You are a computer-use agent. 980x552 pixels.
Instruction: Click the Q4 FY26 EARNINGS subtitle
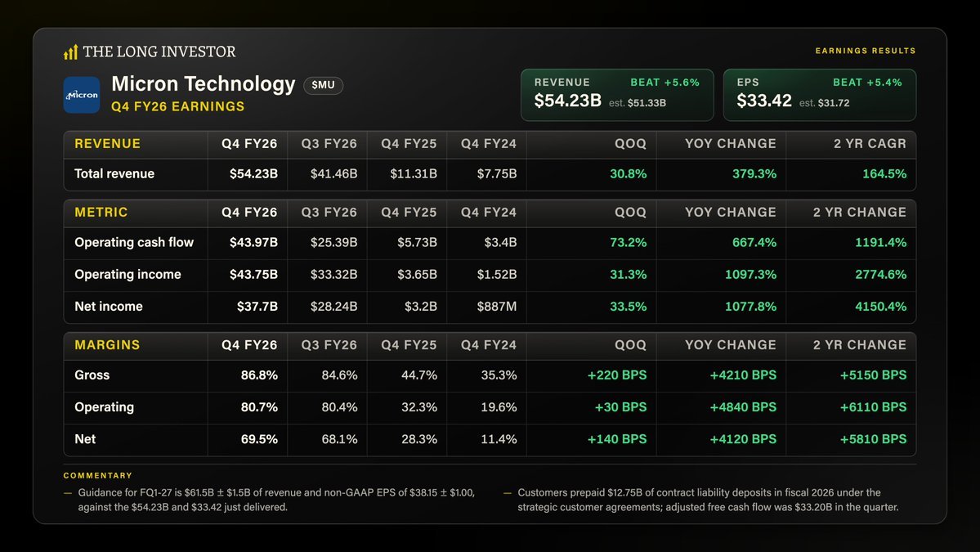point(178,107)
